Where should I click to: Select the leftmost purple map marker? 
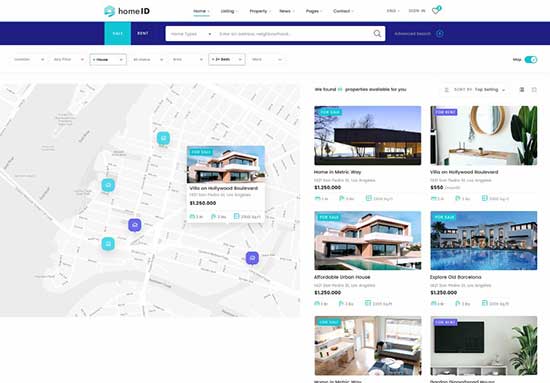(135, 225)
